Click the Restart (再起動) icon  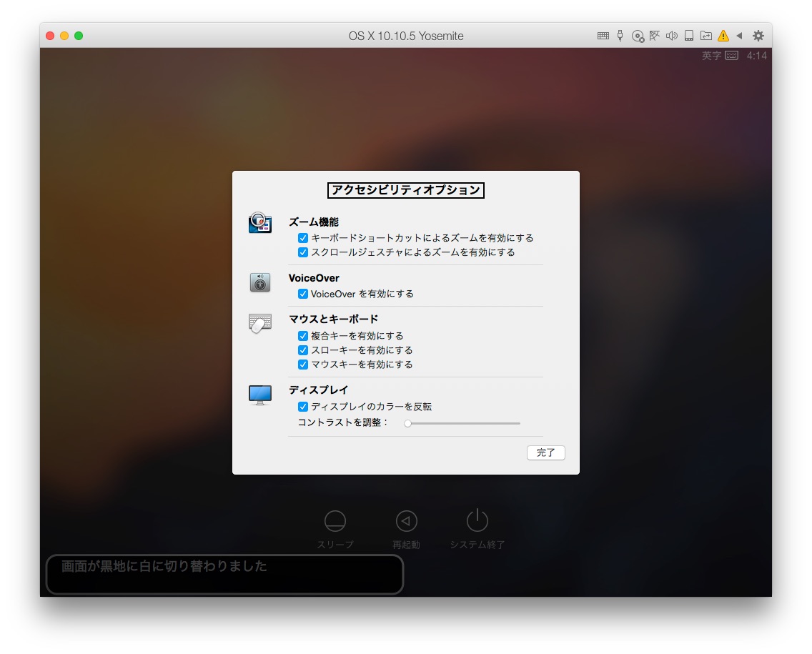coord(407,521)
